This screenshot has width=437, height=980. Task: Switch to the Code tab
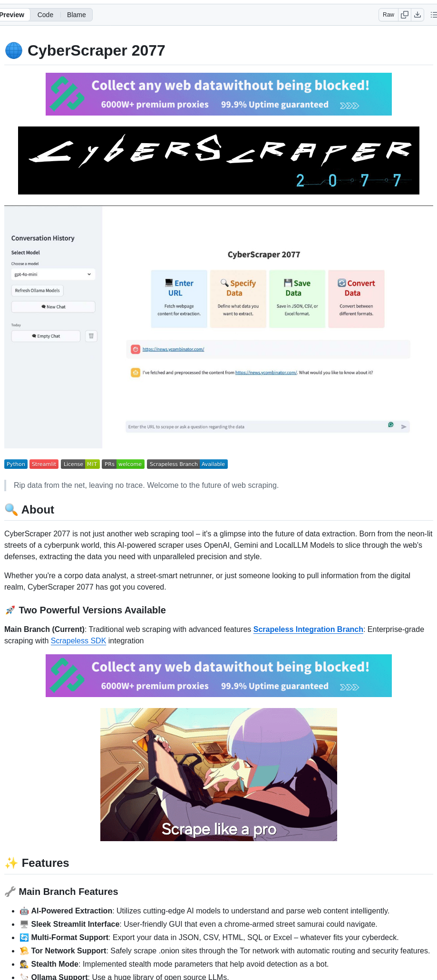[45, 15]
